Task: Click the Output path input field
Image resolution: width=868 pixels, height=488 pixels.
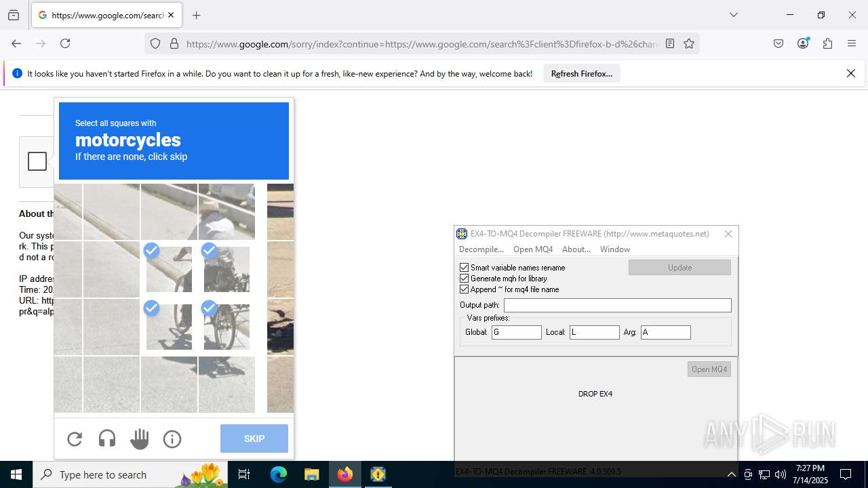Action: point(618,306)
